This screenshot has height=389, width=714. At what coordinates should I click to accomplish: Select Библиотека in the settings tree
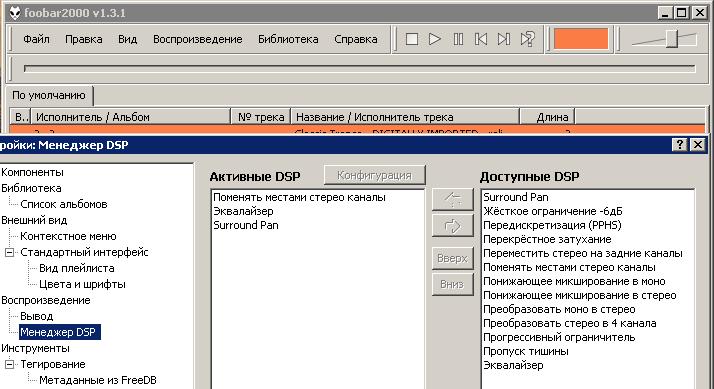31,188
